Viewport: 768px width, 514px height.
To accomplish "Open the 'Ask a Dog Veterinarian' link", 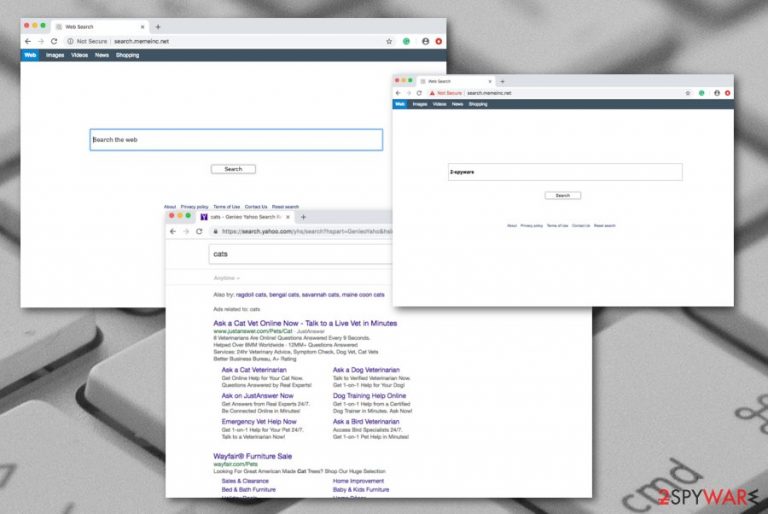I will (x=366, y=370).
